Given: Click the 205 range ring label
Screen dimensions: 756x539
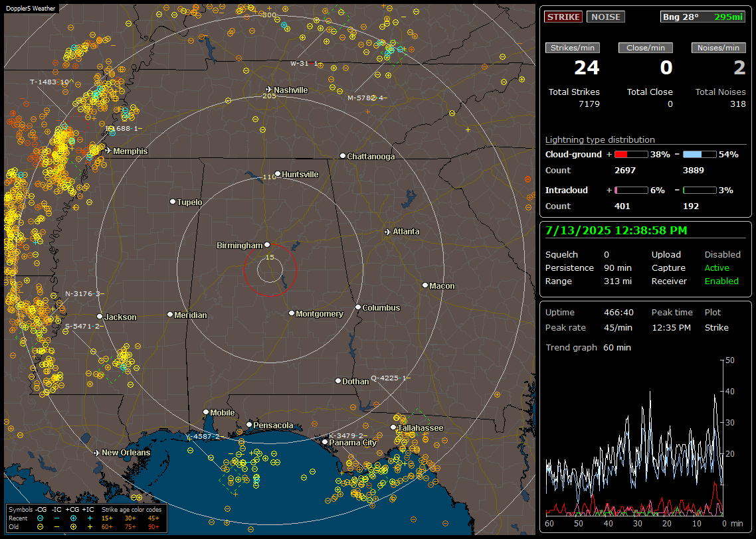Looking at the screenshot, I should pos(269,96).
